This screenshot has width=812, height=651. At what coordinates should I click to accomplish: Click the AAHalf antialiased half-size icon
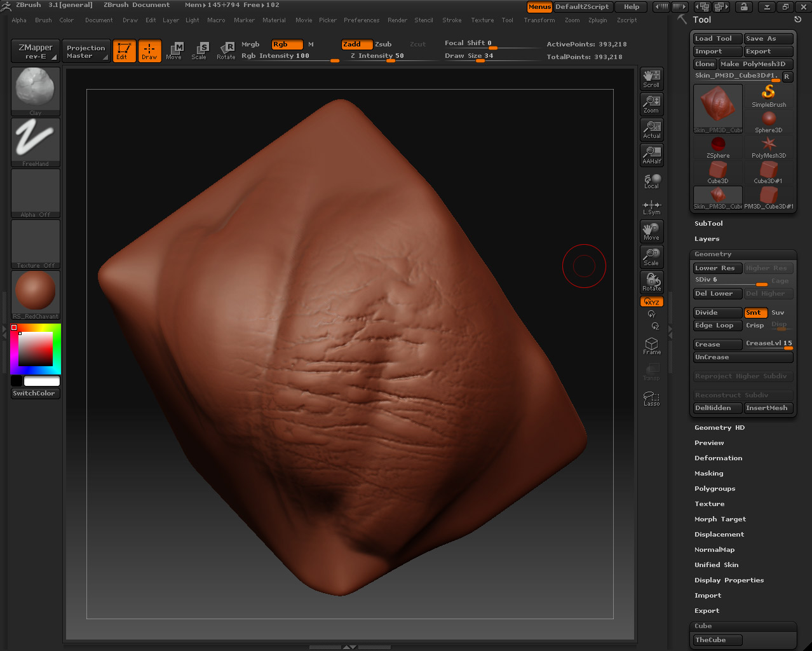click(651, 155)
